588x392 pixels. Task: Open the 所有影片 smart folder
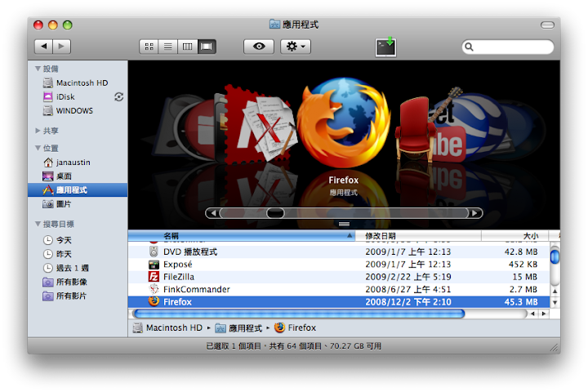(x=78, y=296)
